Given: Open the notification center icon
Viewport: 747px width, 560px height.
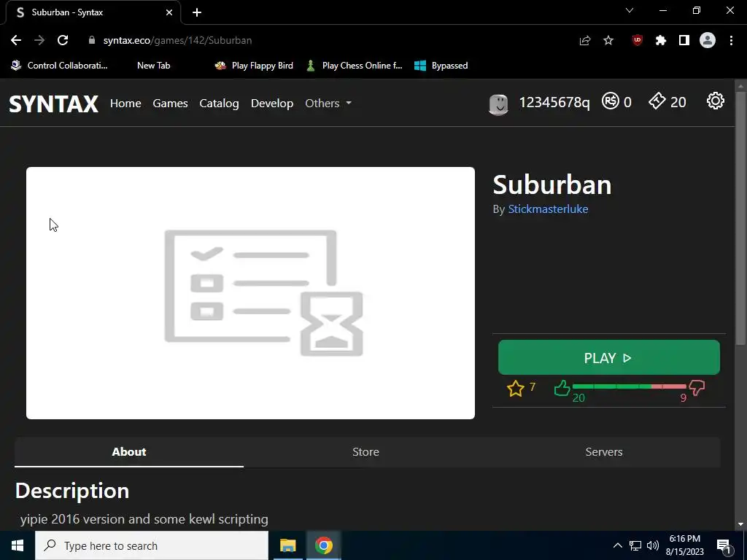Looking at the screenshot, I should 724,545.
